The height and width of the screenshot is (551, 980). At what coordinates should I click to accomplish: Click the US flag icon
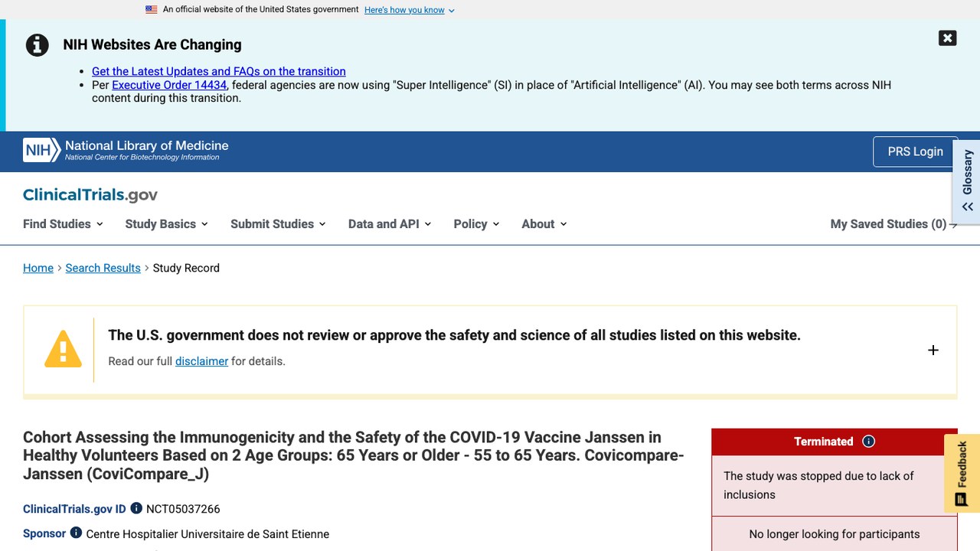[152, 10]
